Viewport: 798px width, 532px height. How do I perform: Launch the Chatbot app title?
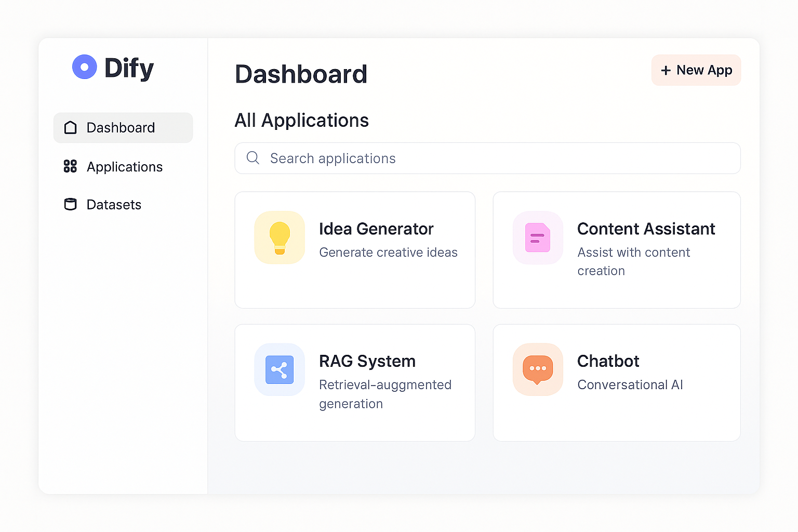[x=608, y=361]
